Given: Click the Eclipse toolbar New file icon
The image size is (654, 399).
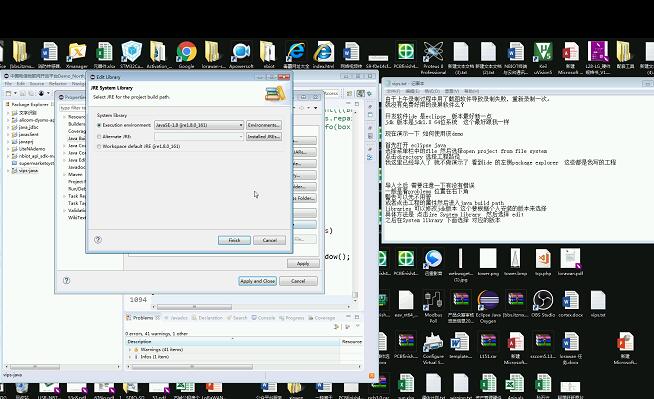Looking at the screenshot, I should pyautogui.click(x=8, y=93).
